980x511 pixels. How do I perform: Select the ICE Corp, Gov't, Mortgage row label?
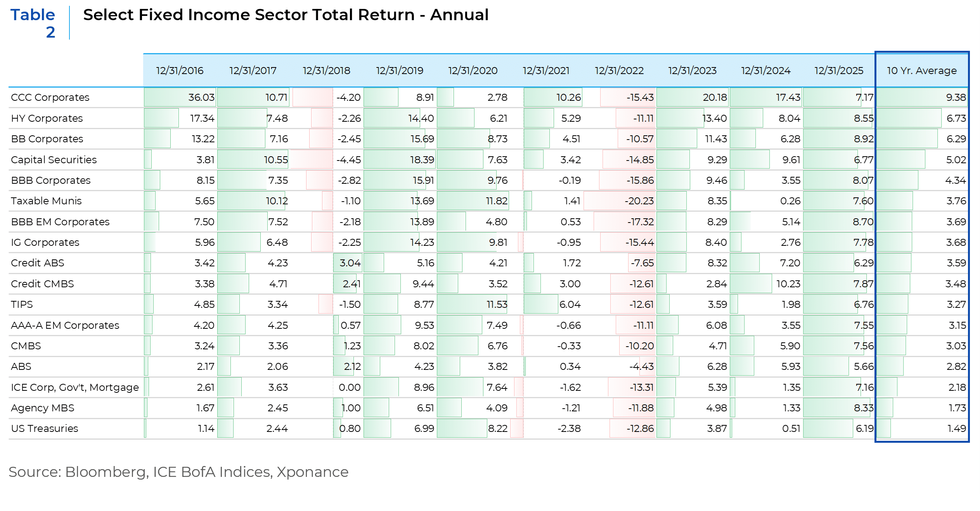click(x=75, y=387)
